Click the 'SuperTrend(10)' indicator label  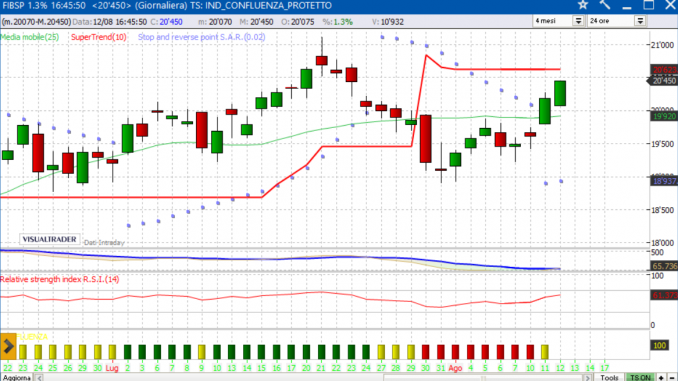pyautogui.click(x=99, y=37)
